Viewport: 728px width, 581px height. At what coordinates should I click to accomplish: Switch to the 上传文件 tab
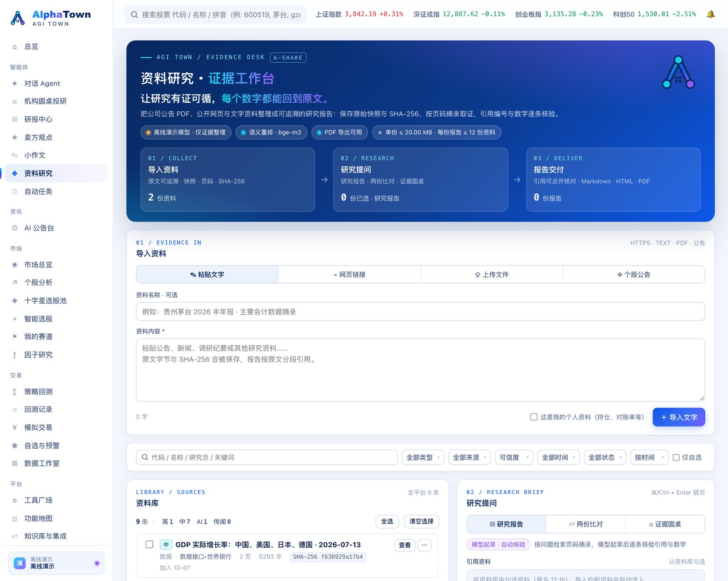492,275
